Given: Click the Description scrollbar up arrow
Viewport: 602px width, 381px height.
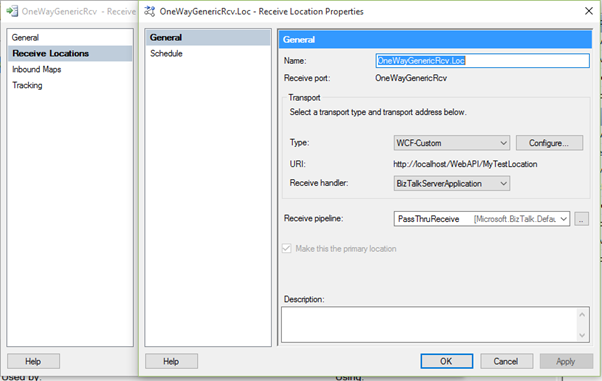Looking at the screenshot, I should click(x=582, y=315).
